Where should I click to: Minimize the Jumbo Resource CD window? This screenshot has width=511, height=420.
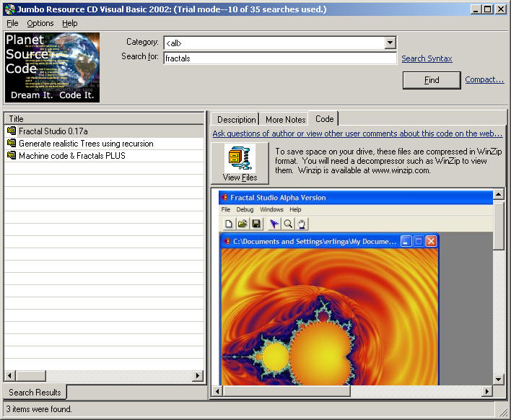tap(476, 9)
